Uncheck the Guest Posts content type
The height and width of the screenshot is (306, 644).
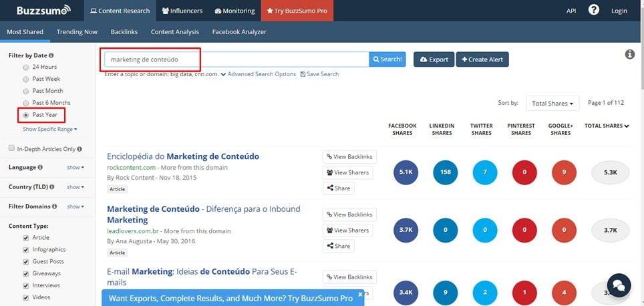[26, 262]
